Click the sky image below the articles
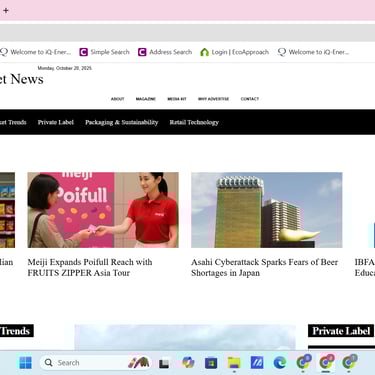The width and height of the screenshot is (375, 375). (x=185, y=337)
